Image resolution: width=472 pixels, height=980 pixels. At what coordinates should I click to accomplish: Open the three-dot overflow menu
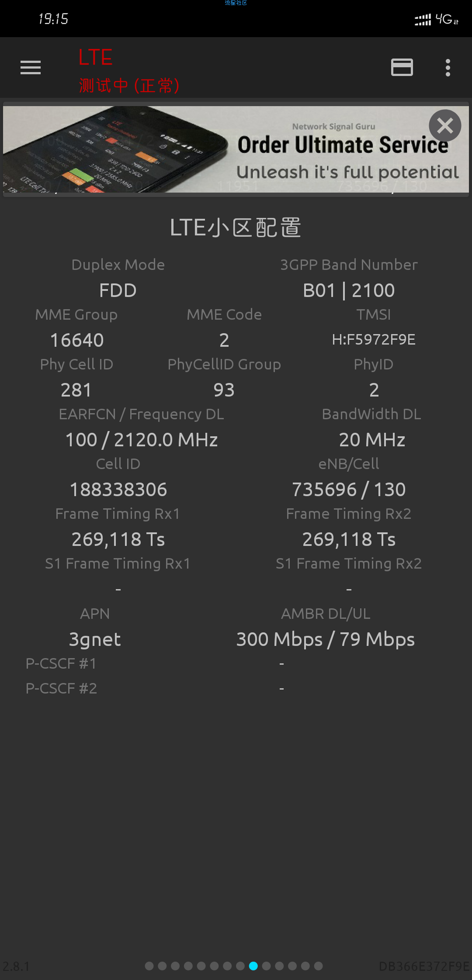click(448, 68)
